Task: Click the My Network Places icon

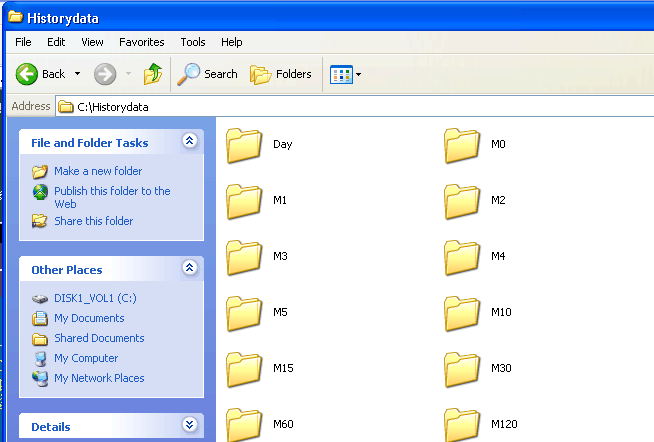Action: pos(40,379)
